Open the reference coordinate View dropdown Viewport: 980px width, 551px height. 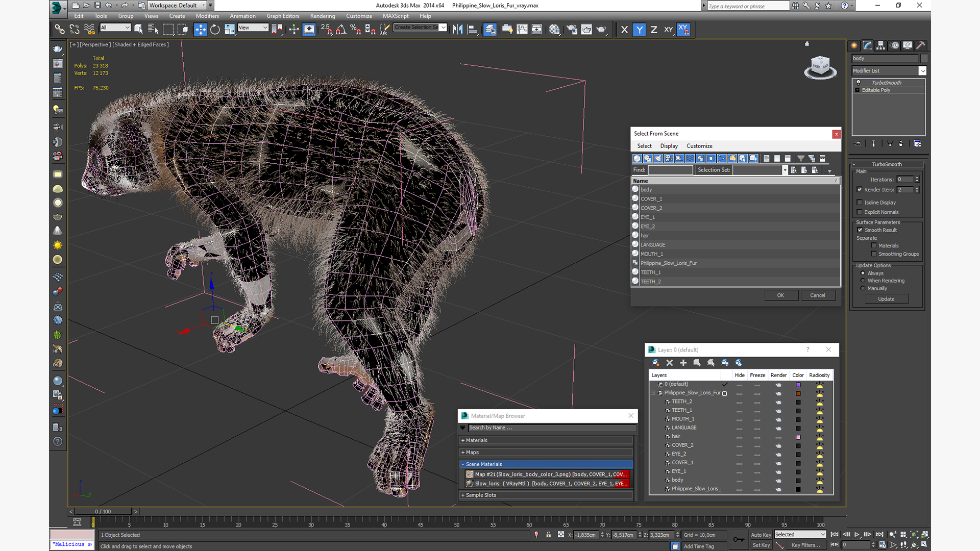click(253, 28)
